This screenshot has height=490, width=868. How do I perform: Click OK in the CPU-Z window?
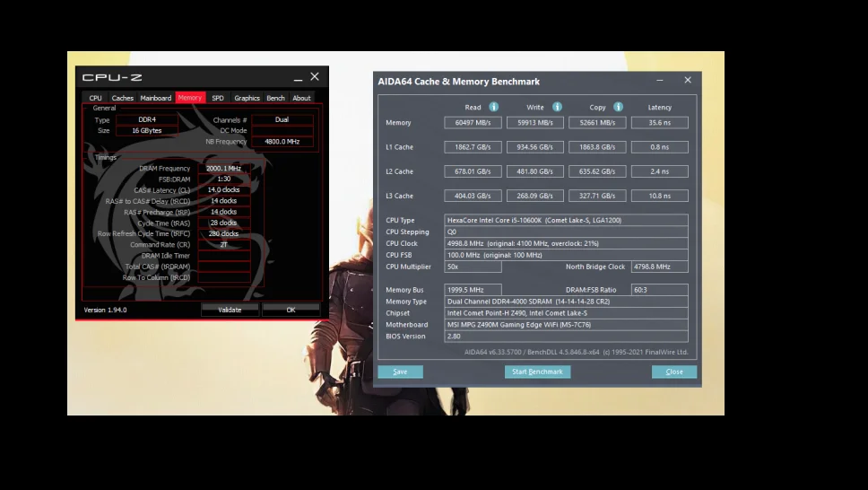[291, 310]
